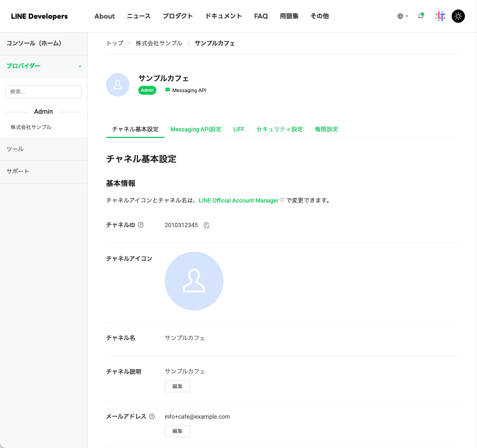Select the チャネル基本設定 tab
The image size is (477, 448).
click(x=135, y=129)
